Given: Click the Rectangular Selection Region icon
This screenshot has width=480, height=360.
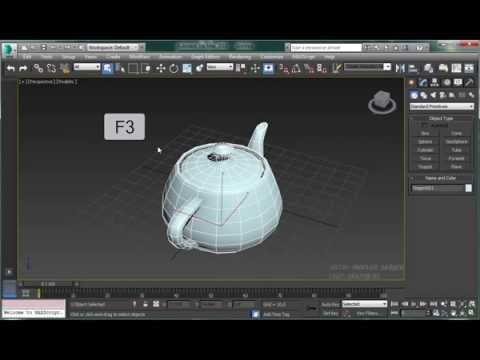Looking at the screenshot, I should [x=133, y=68].
